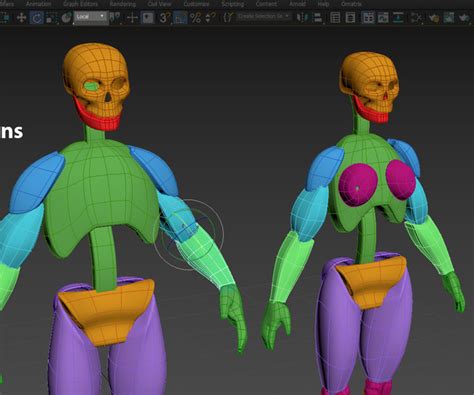Toggle Percent Snap
This screenshot has width=474, height=395.
[195, 17]
